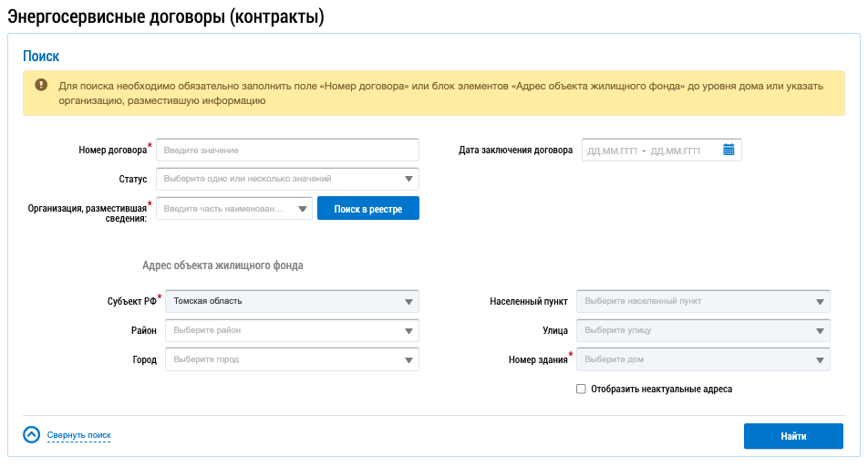The width and height of the screenshot is (868, 468).
Task: Click the 'Поиск' section heading
Action: pyautogui.click(x=41, y=57)
